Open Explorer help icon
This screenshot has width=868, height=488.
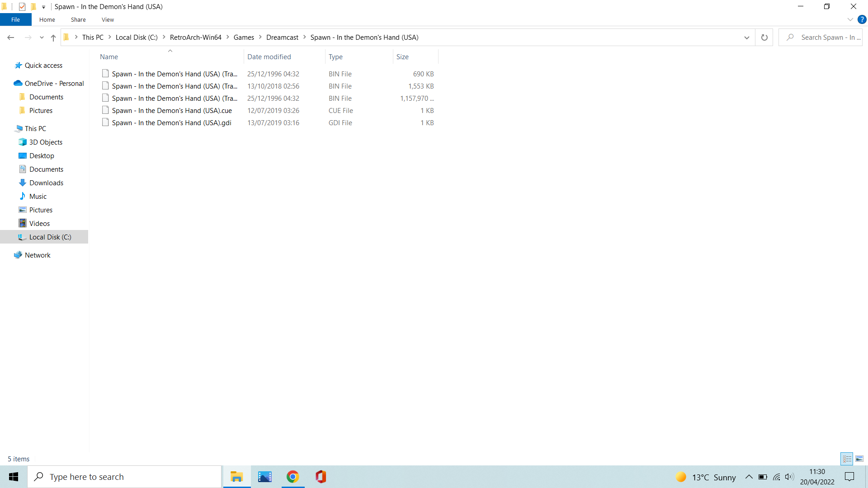coord(862,19)
